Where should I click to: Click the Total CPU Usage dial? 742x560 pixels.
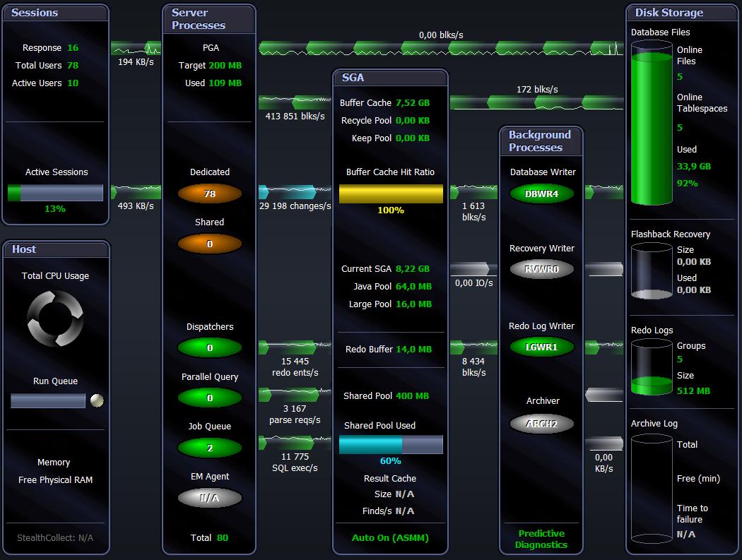(x=55, y=319)
